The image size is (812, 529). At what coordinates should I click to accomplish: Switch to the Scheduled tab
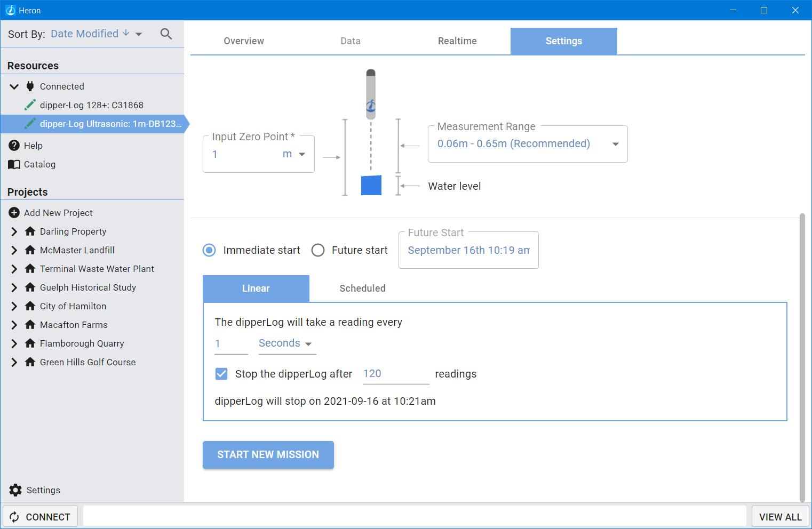click(x=363, y=288)
